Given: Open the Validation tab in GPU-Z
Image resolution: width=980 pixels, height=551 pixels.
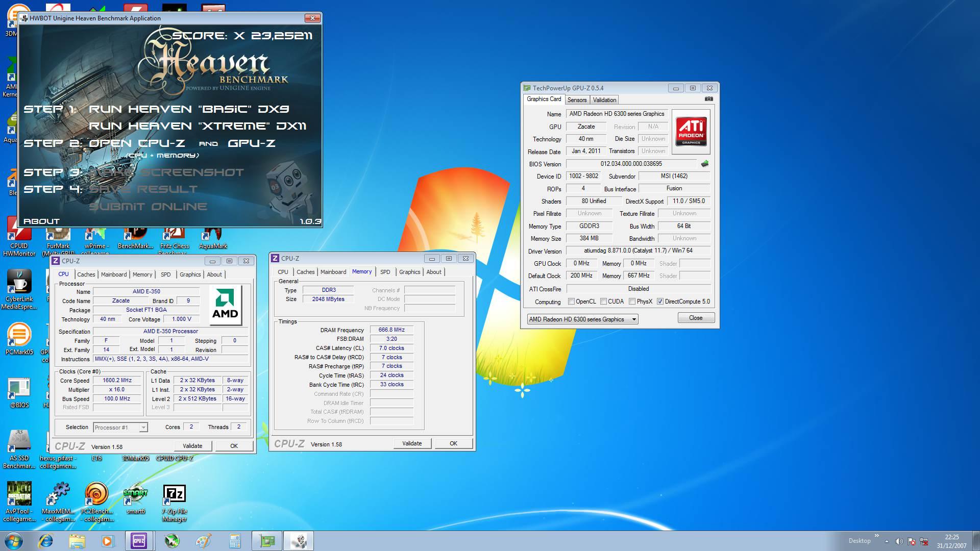Looking at the screenshot, I should (x=604, y=100).
